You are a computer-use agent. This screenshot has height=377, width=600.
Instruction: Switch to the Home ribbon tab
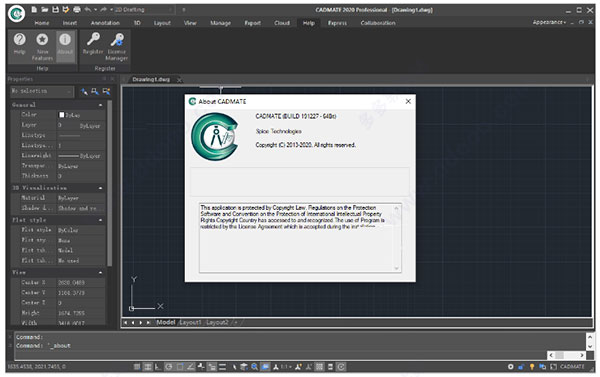click(x=42, y=23)
